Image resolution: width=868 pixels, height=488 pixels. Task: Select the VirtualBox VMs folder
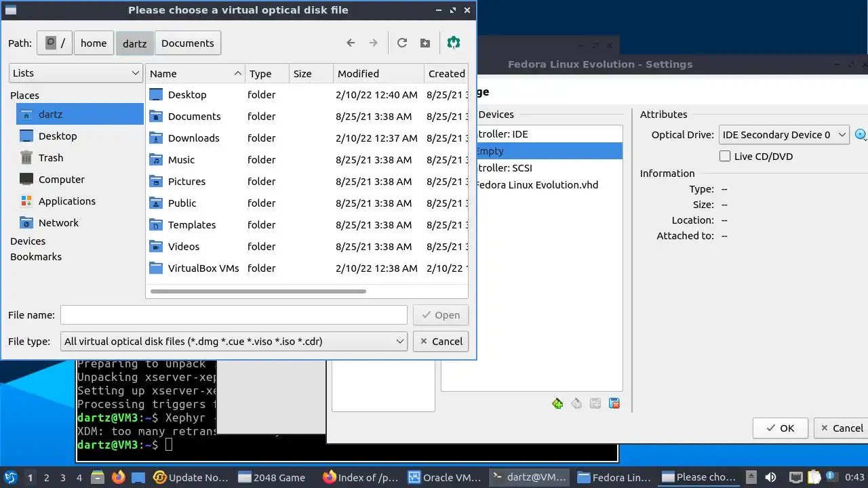(x=307, y=268)
